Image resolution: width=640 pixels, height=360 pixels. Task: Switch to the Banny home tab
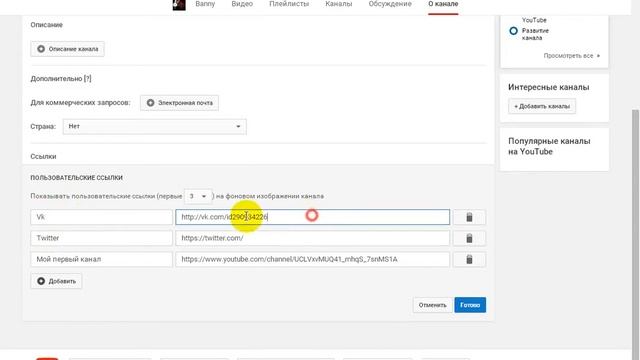(x=205, y=4)
